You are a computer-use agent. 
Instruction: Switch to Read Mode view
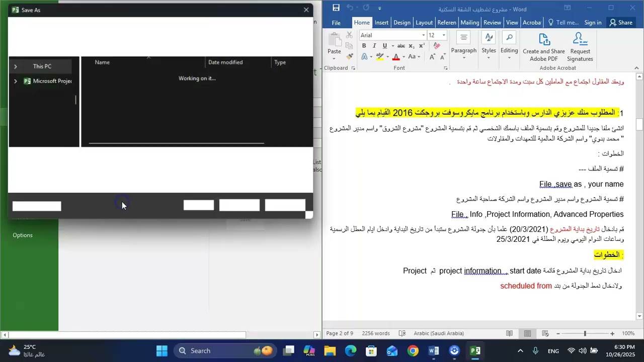[x=510, y=333]
